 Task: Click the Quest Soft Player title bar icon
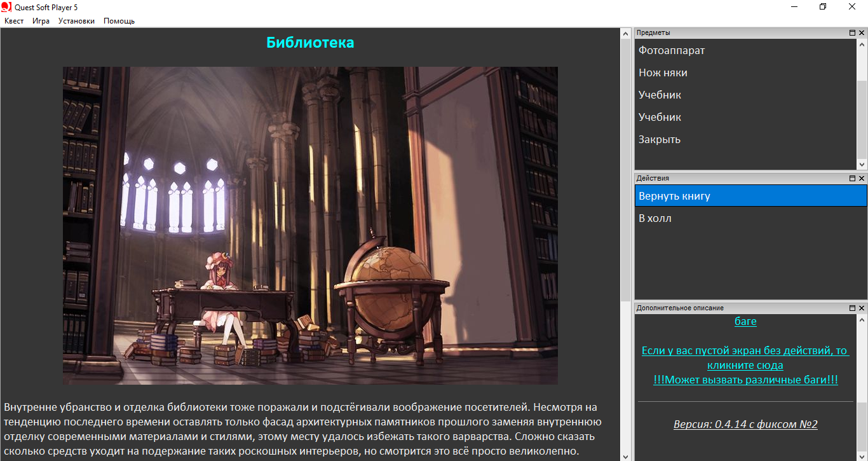click(x=7, y=7)
